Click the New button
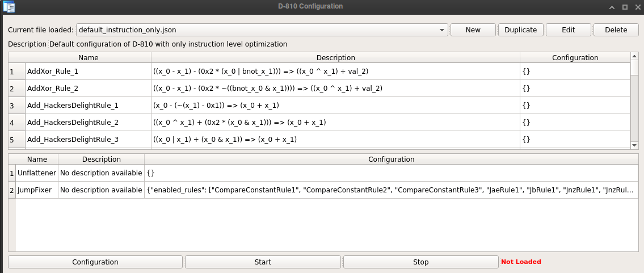 point(473,30)
